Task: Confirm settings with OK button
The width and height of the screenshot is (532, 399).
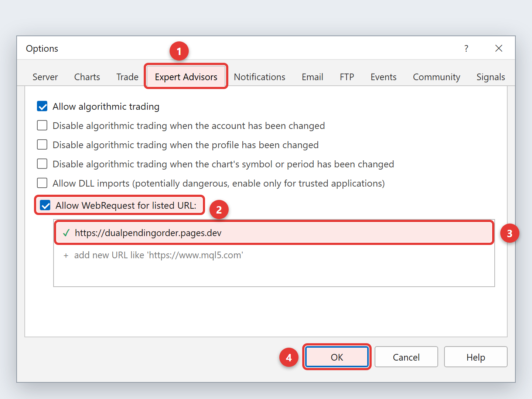Action: [x=337, y=357]
